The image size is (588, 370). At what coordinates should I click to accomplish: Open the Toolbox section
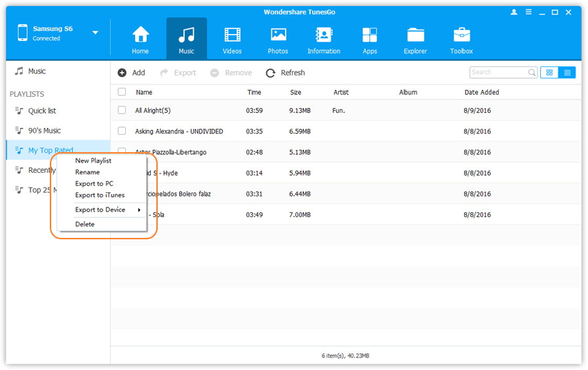click(461, 39)
